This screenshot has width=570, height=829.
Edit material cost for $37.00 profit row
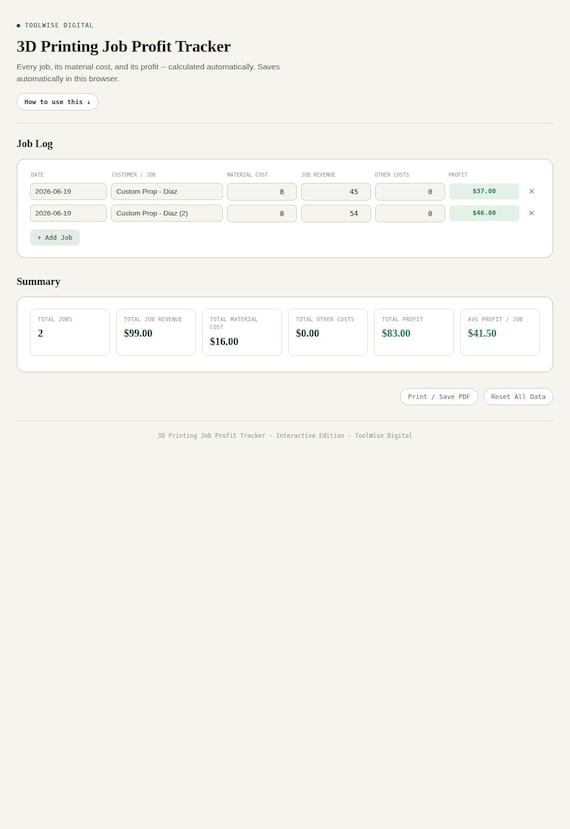[262, 191]
